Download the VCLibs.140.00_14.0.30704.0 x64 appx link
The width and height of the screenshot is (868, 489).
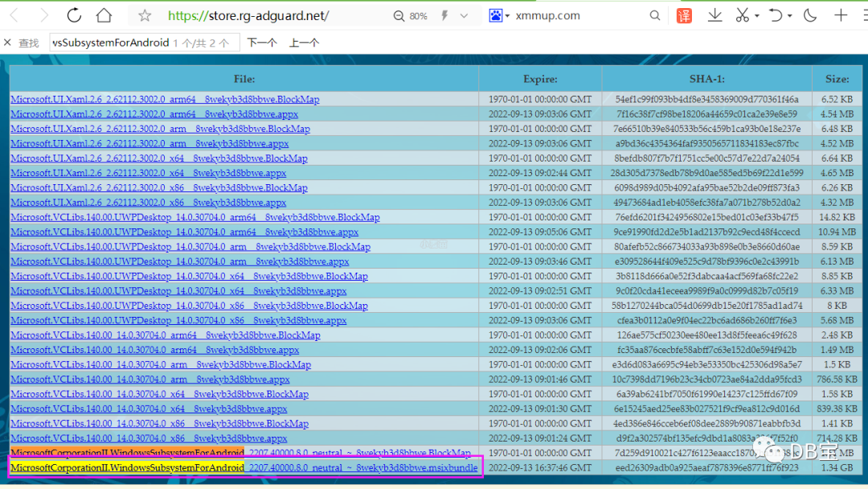tap(149, 409)
